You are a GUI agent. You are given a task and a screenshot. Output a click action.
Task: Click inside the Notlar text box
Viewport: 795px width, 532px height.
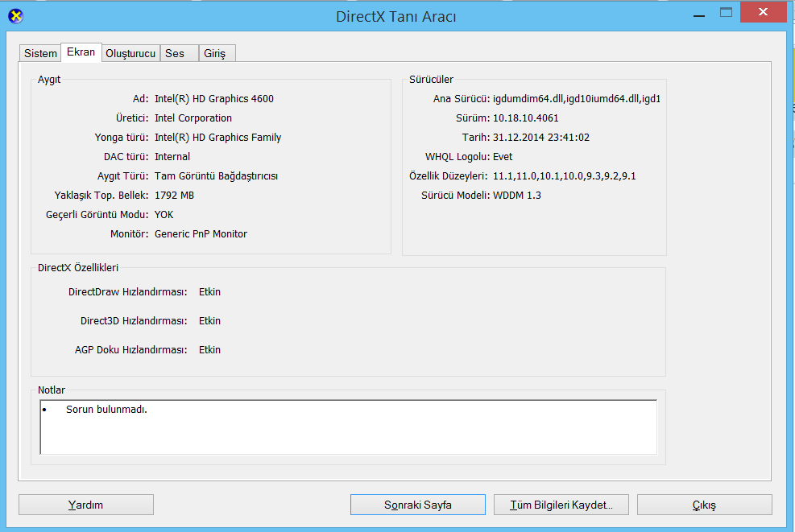tap(348, 427)
